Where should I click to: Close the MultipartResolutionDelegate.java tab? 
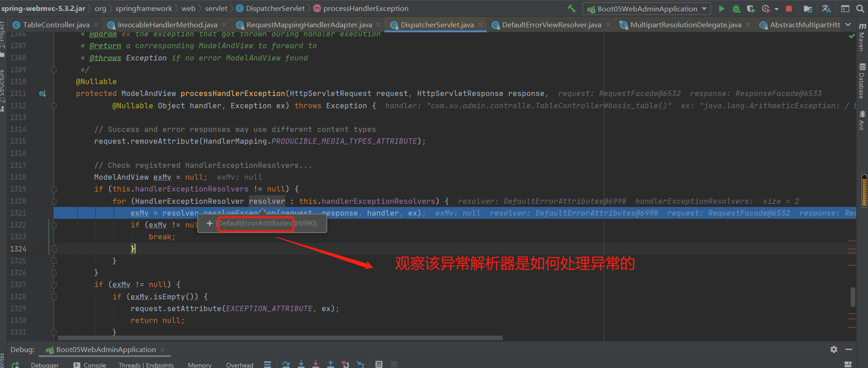pyautogui.click(x=748, y=25)
